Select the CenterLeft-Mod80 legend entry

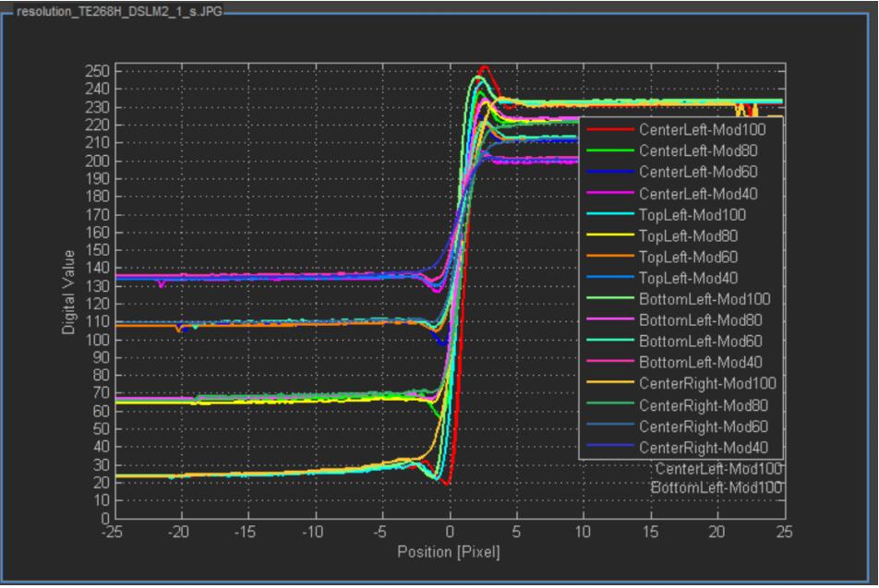pyautogui.click(x=699, y=151)
